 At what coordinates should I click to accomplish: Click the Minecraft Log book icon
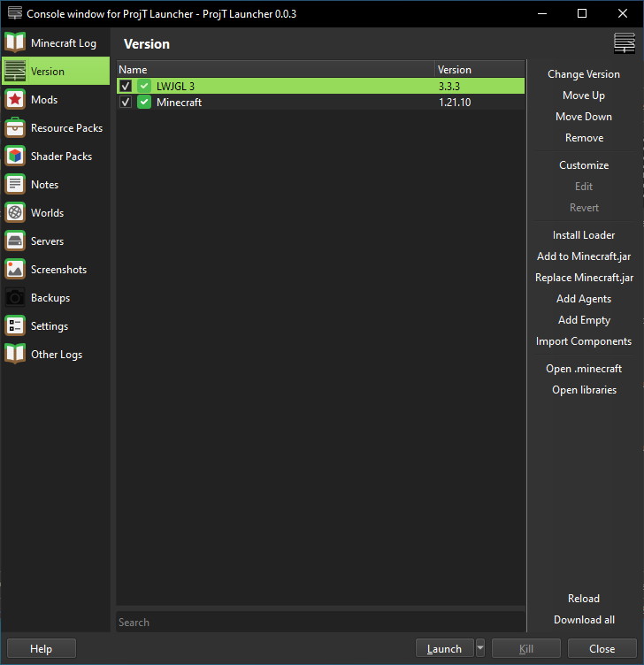[x=15, y=42]
